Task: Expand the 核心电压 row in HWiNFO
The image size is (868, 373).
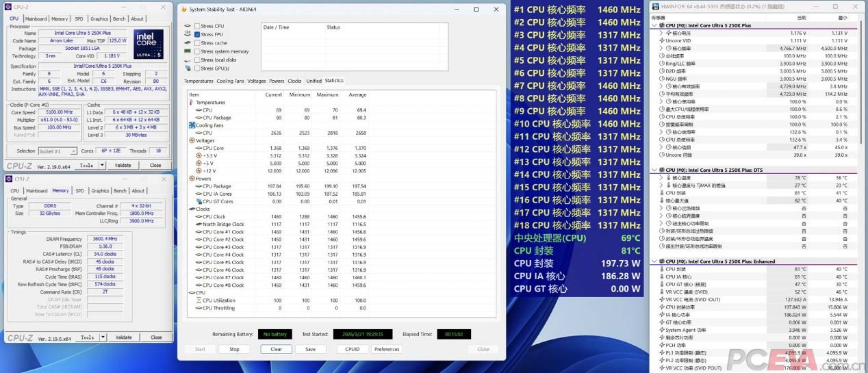Action: tap(661, 33)
